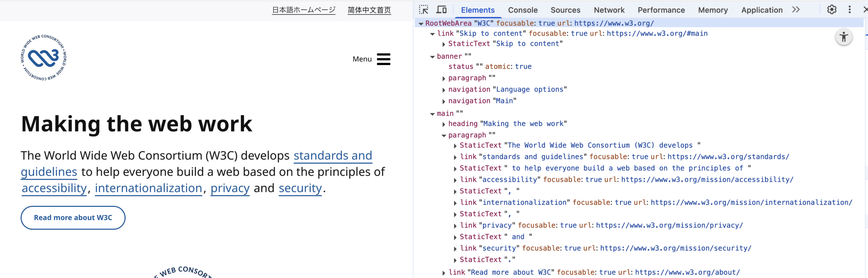Open the accessibility page link
Viewport: 868px width, 278px height.
click(x=54, y=188)
